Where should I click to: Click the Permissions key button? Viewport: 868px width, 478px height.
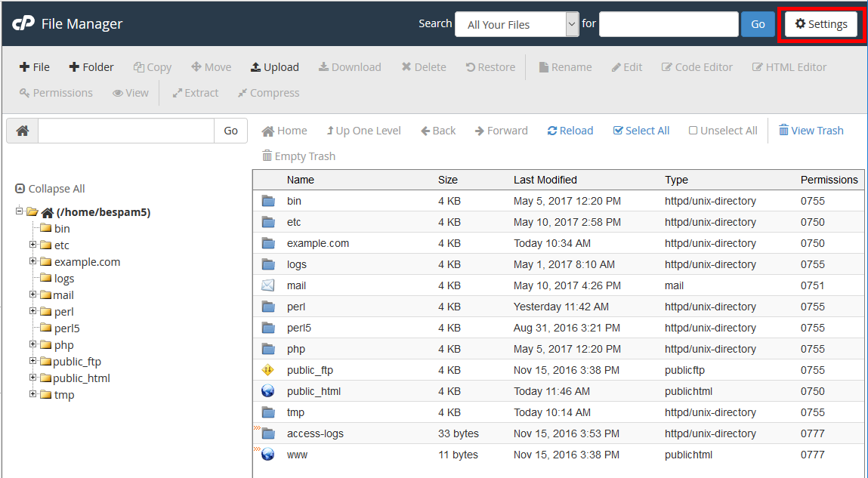click(56, 93)
